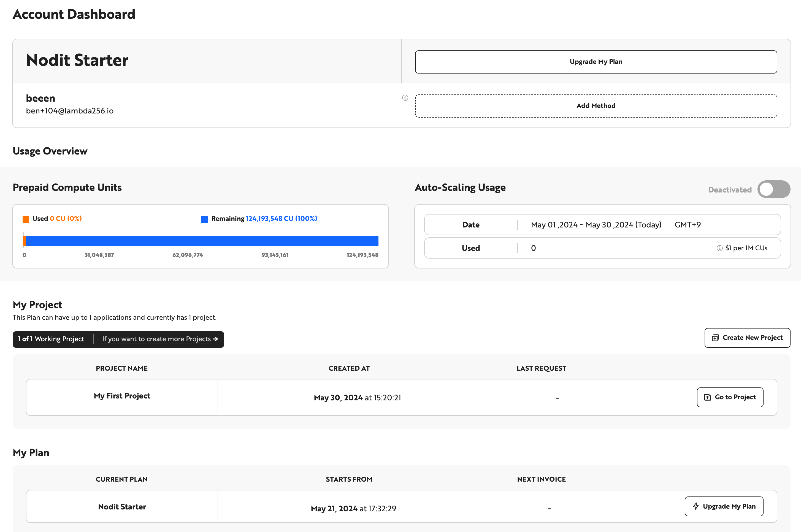Click the blue Remaining legend square
This screenshot has width=801, height=532.
pos(205,219)
